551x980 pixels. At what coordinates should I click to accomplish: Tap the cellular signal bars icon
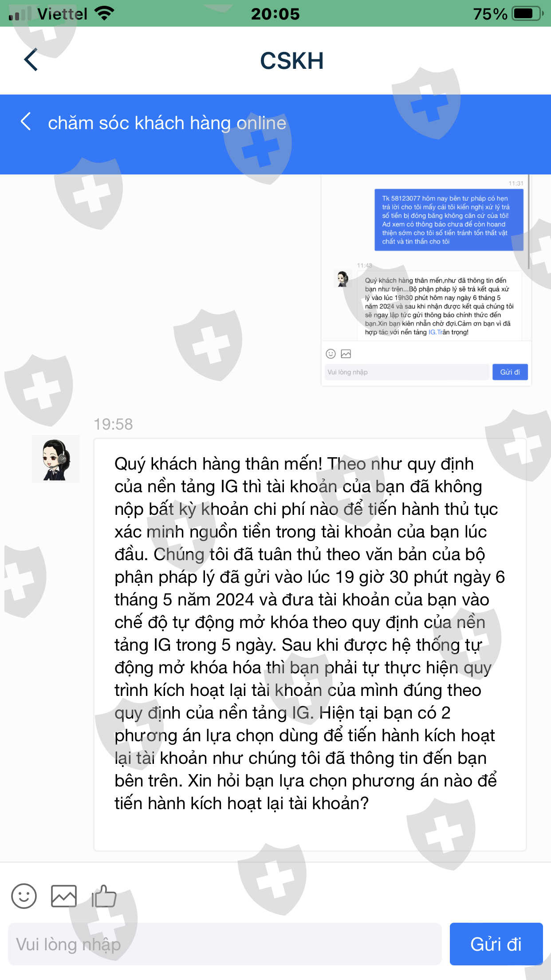pyautogui.click(x=20, y=14)
